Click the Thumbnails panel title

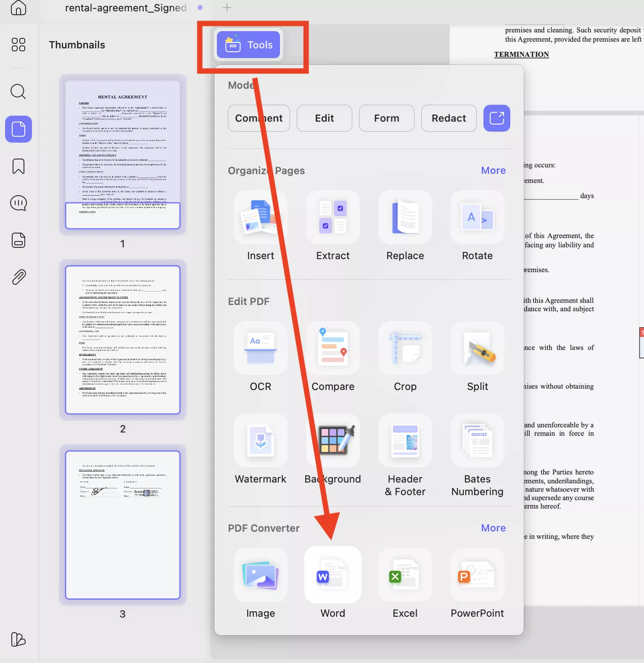[x=77, y=45]
